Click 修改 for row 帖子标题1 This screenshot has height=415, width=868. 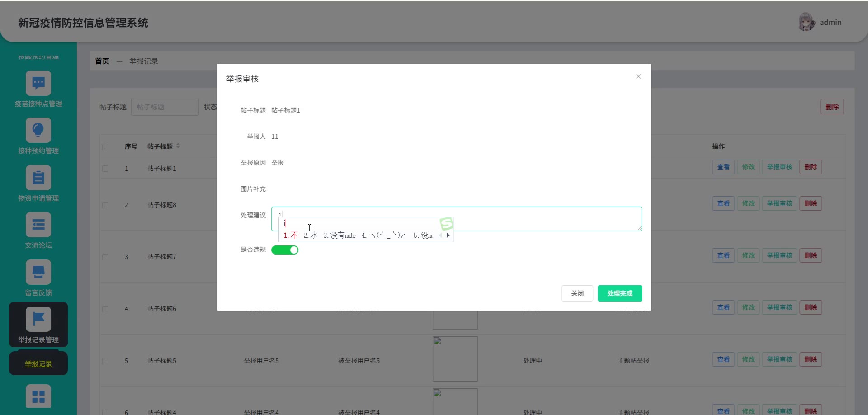tap(748, 167)
